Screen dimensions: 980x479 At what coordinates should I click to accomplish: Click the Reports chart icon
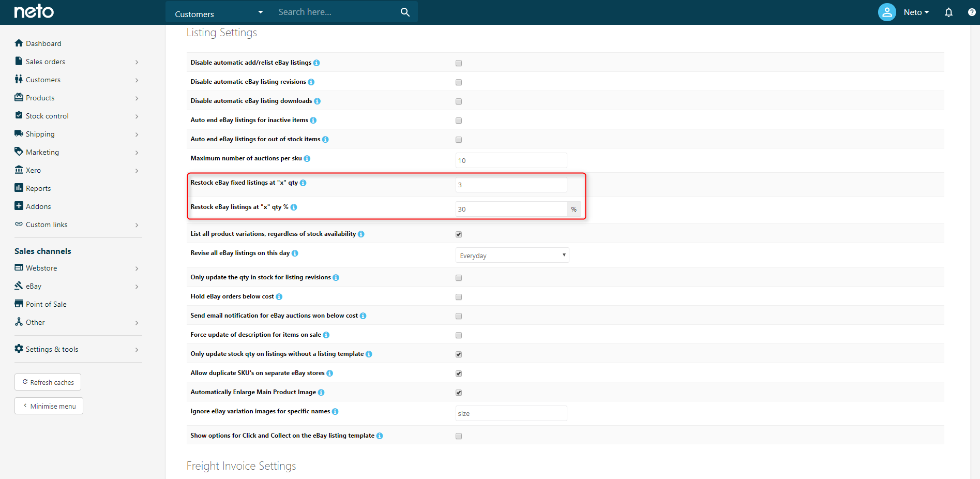pyautogui.click(x=19, y=188)
